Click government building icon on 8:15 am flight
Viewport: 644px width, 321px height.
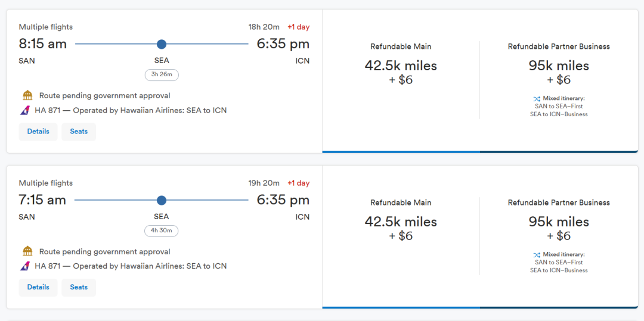point(27,95)
